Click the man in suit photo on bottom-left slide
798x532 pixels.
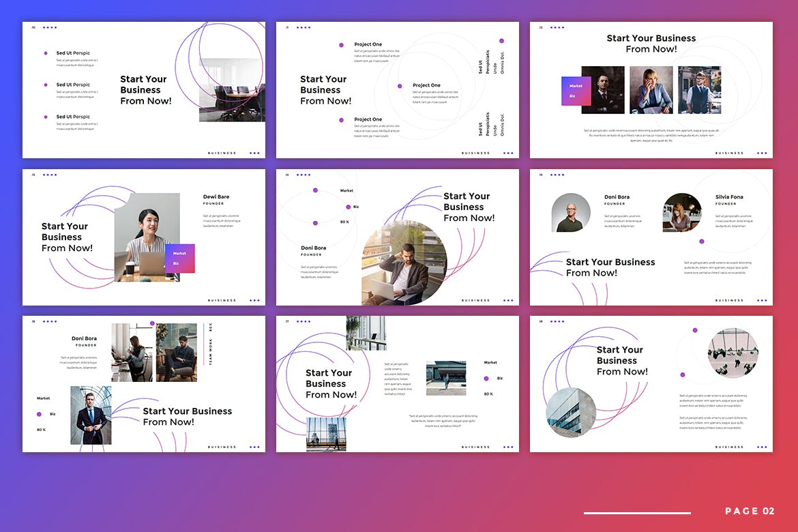pyautogui.click(x=91, y=415)
